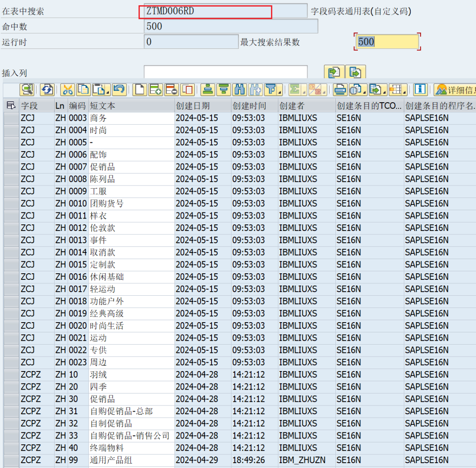The width and height of the screenshot is (476, 468).
Task: Select the row selector for code 0003 商务
Action: click(11, 118)
